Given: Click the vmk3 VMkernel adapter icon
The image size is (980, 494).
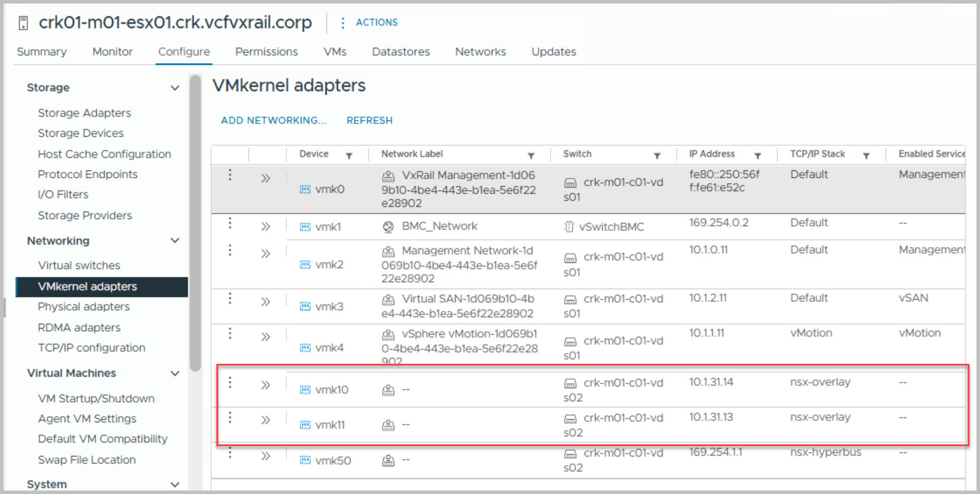Looking at the screenshot, I should point(304,307).
